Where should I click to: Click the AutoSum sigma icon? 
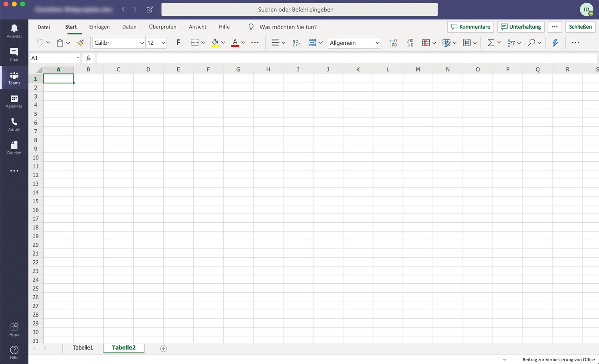click(491, 43)
